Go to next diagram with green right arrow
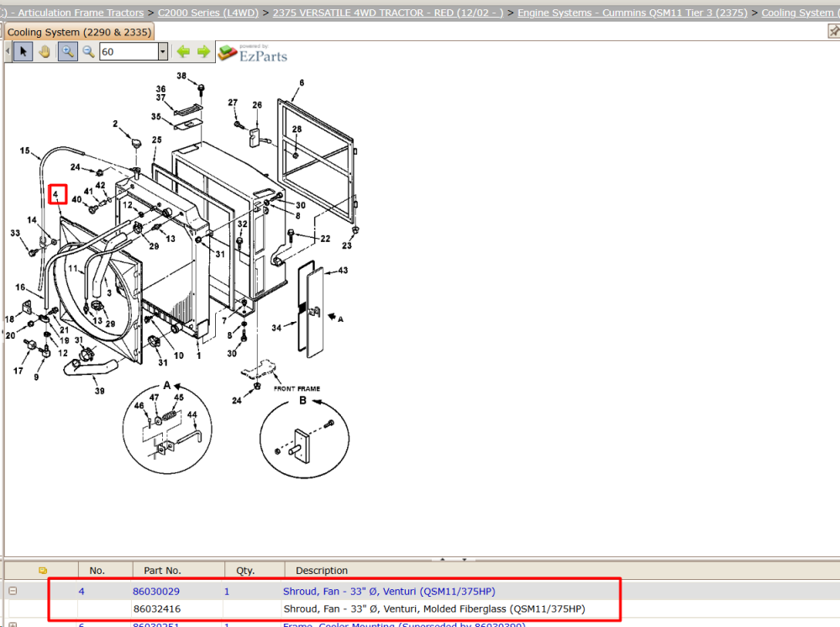Screen dimensions: 840x627 (x=203, y=51)
